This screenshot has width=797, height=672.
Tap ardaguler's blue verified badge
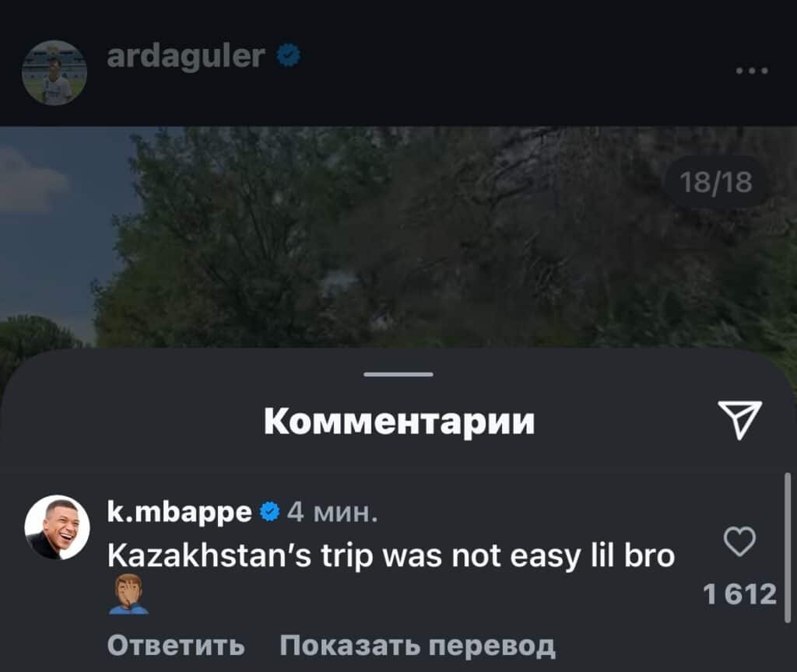[289, 55]
